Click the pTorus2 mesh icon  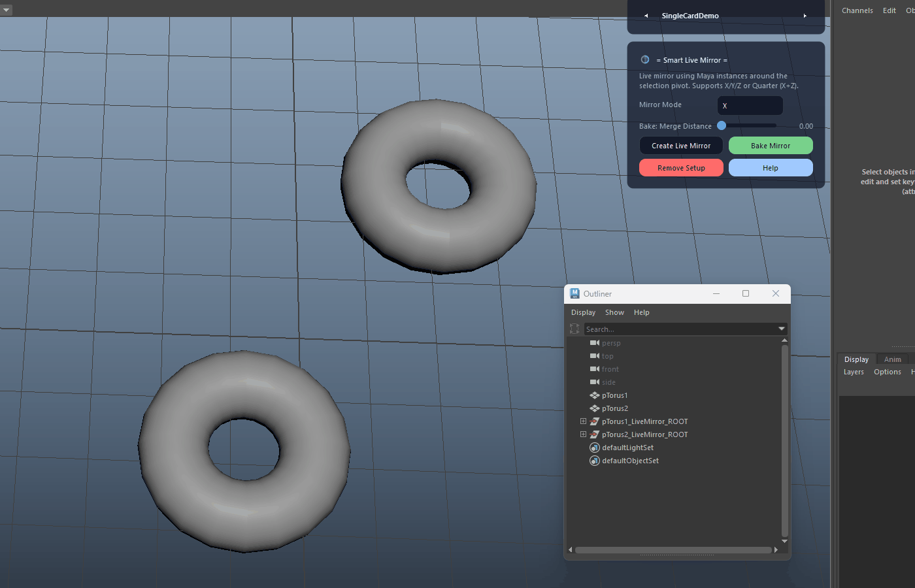595,408
